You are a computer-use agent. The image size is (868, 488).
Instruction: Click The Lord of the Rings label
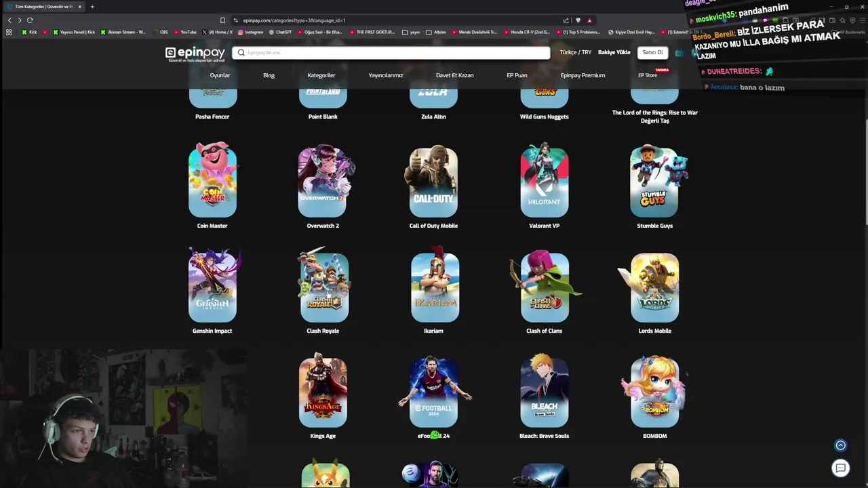655,117
